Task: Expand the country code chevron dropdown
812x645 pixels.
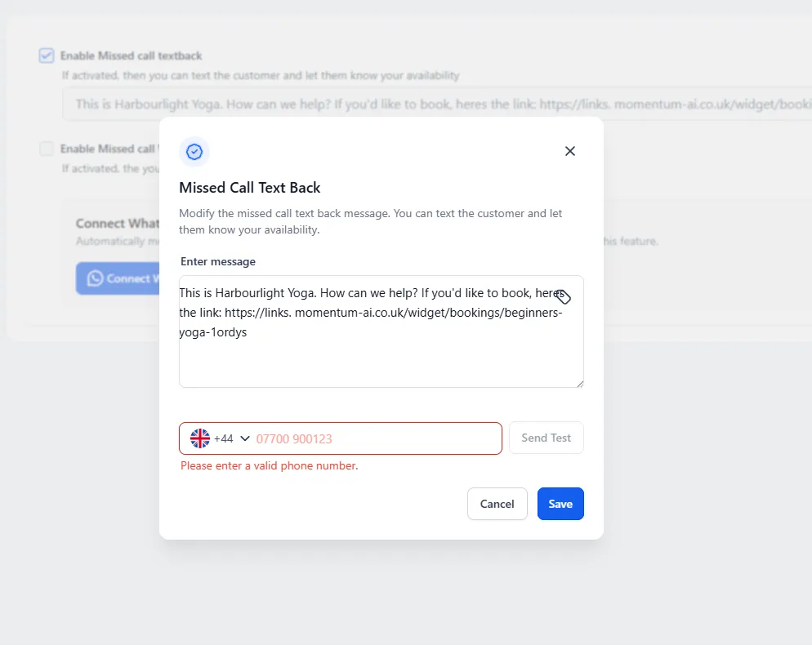Action: [x=245, y=438]
